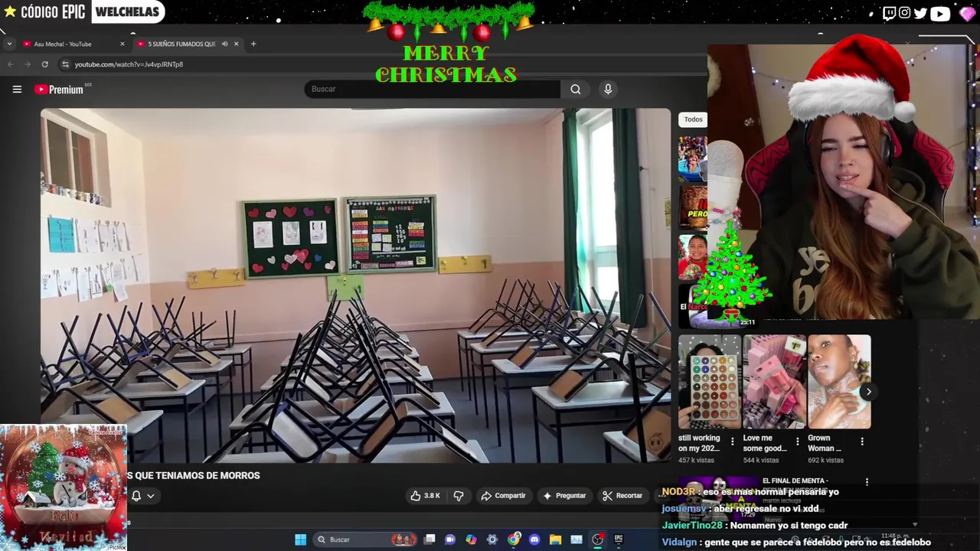This screenshot has height=551, width=980.
Task: Launch Copilot from the taskbar
Action: (471, 540)
